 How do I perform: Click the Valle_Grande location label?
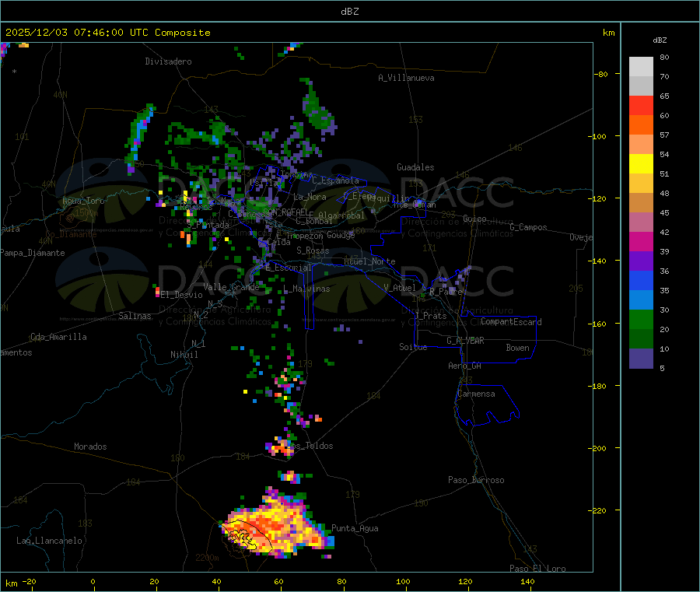(x=231, y=287)
